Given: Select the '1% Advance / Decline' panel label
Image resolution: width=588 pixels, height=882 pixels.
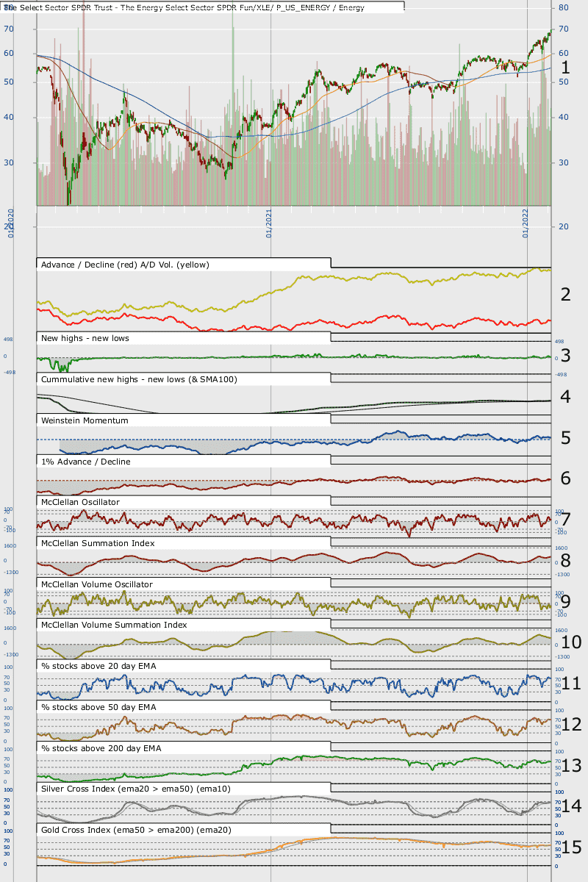Looking at the screenshot, I should (86, 462).
